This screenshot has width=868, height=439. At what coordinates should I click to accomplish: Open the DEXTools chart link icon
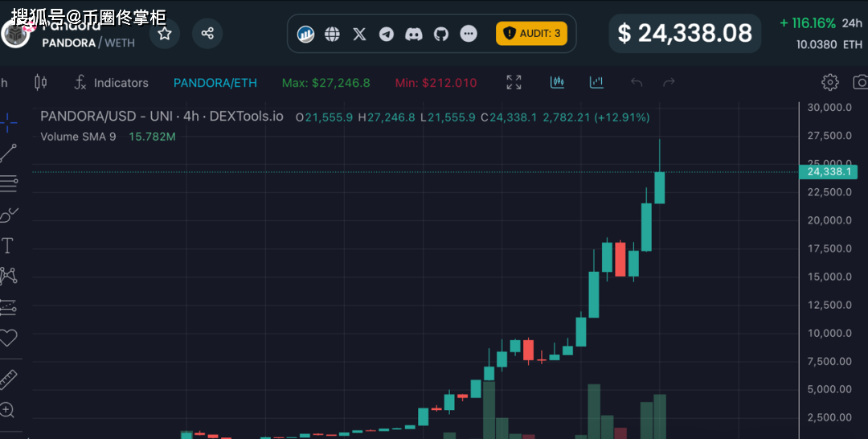(x=305, y=35)
